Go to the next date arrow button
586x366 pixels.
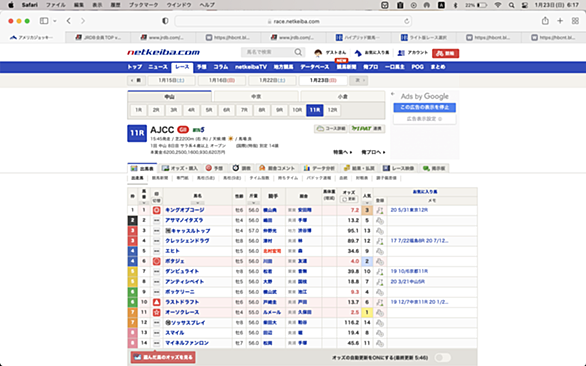click(x=359, y=80)
